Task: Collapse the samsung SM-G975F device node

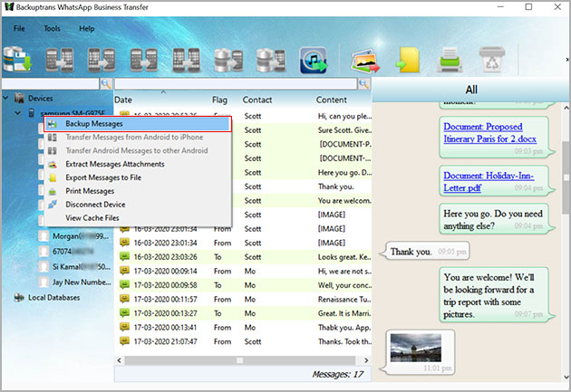Action: coord(20,113)
